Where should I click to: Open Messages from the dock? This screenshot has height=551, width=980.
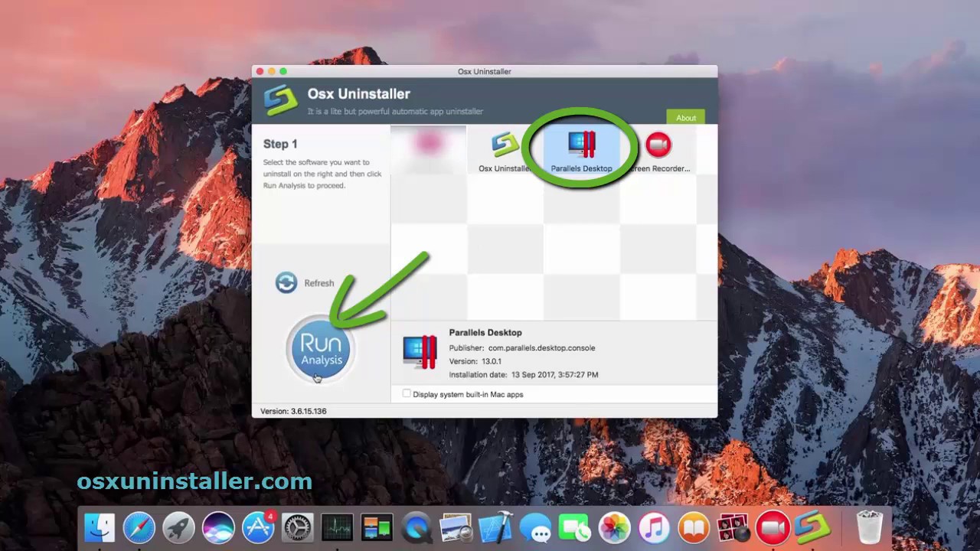(535, 527)
